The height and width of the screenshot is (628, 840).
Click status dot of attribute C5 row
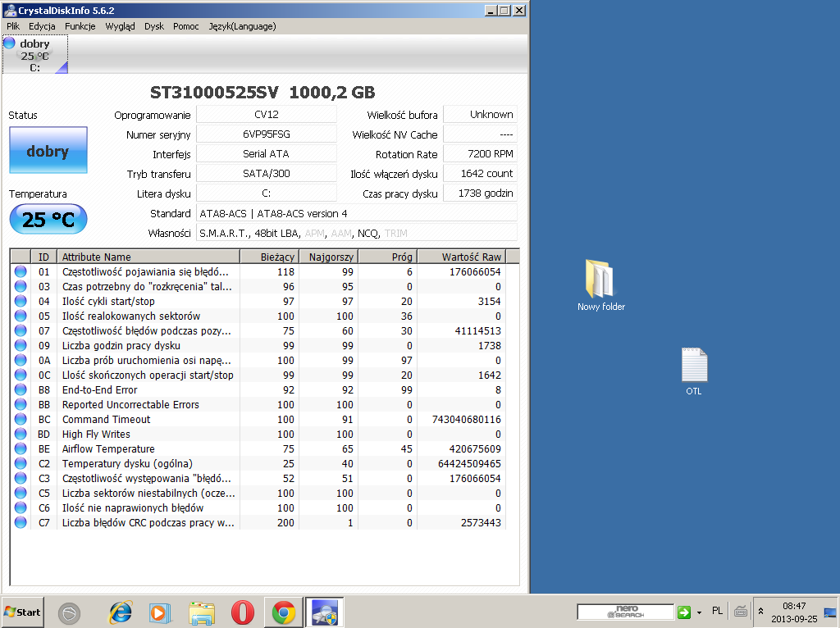[21, 493]
